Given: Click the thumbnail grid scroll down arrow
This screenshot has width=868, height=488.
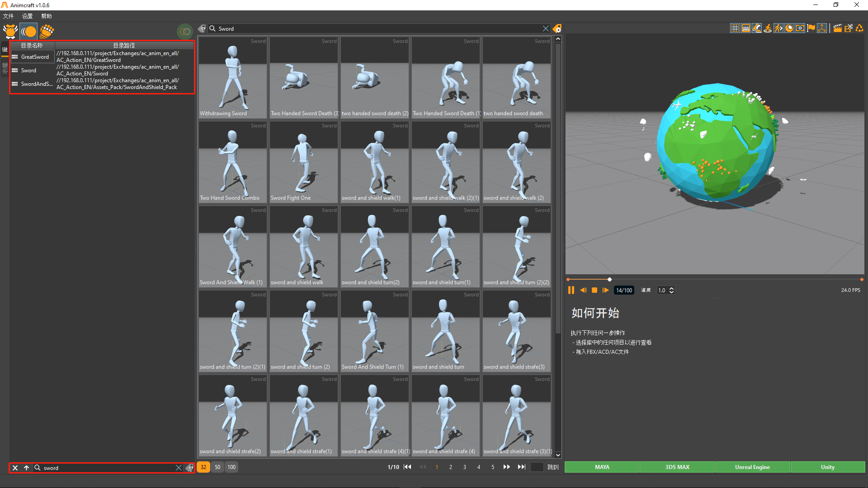Looking at the screenshot, I should point(558,455).
